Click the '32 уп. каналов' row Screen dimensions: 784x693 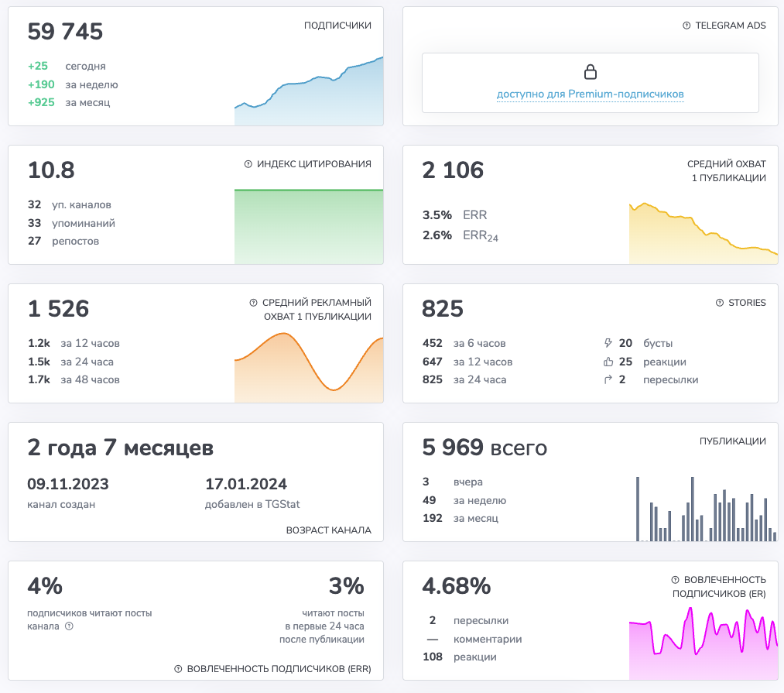pyautogui.click(x=70, y=204)
